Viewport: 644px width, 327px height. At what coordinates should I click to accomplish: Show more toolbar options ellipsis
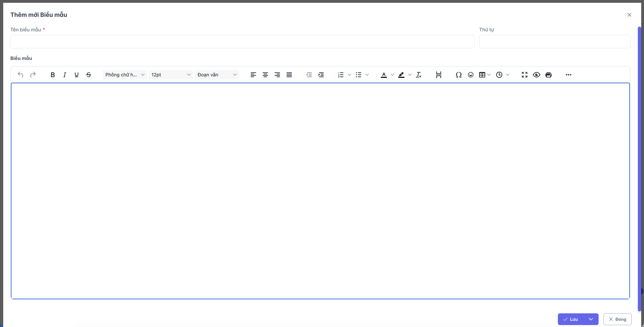pos(568,74)
